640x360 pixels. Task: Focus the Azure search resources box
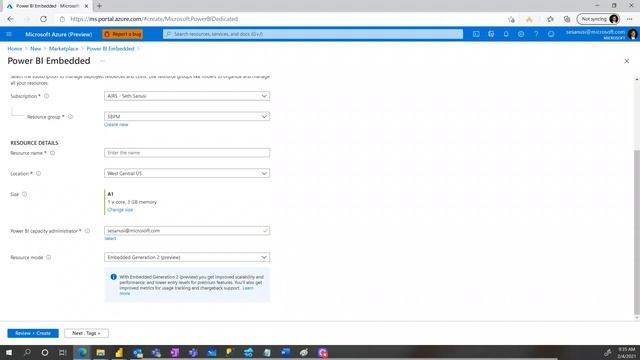(313, 34)
